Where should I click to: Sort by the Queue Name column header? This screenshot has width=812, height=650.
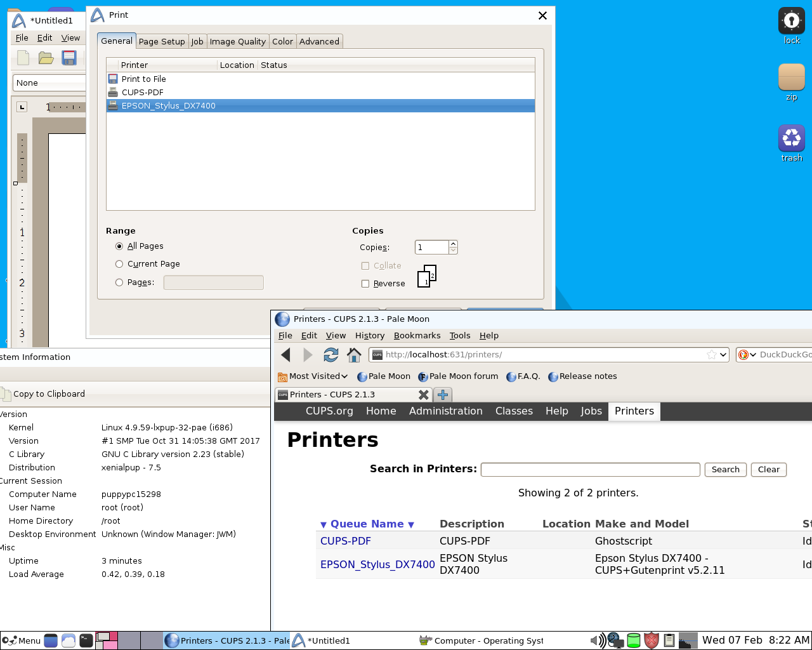(x=367, y=524)
